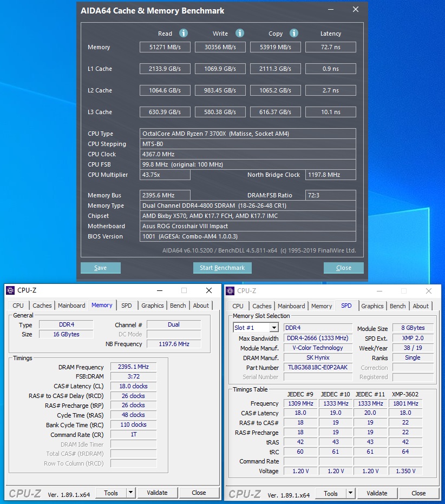Screen dimensions: 445x504
Task: Click the Memory Read value 51271 MB/s
Action: point(165,47)
